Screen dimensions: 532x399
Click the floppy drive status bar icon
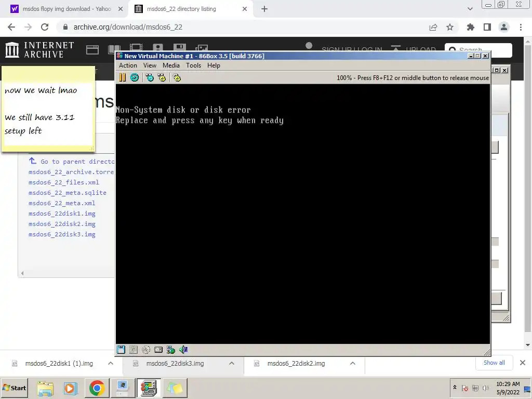pyautogui.click(x=121, y=350)
